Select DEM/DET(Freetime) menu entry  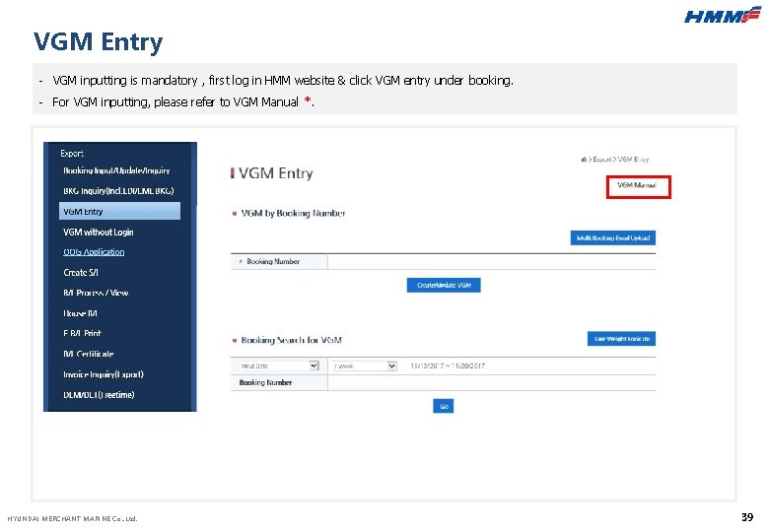tap(99, 394)
